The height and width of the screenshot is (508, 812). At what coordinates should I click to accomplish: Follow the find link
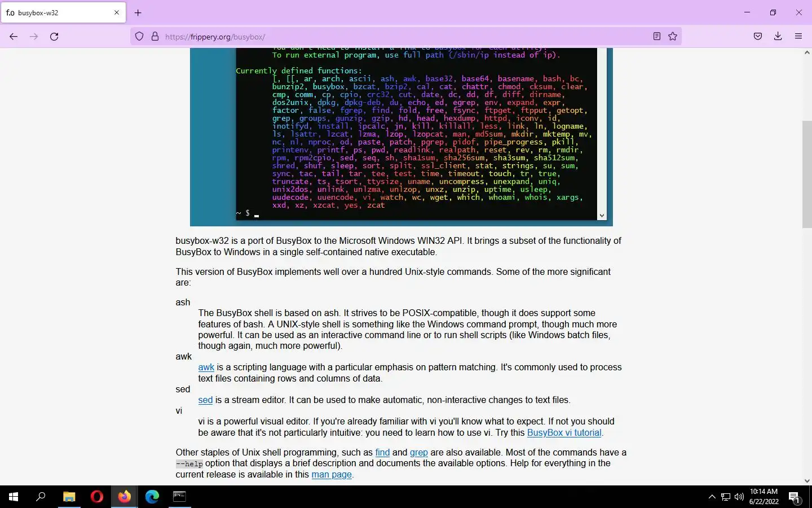[x=382, y=453]
